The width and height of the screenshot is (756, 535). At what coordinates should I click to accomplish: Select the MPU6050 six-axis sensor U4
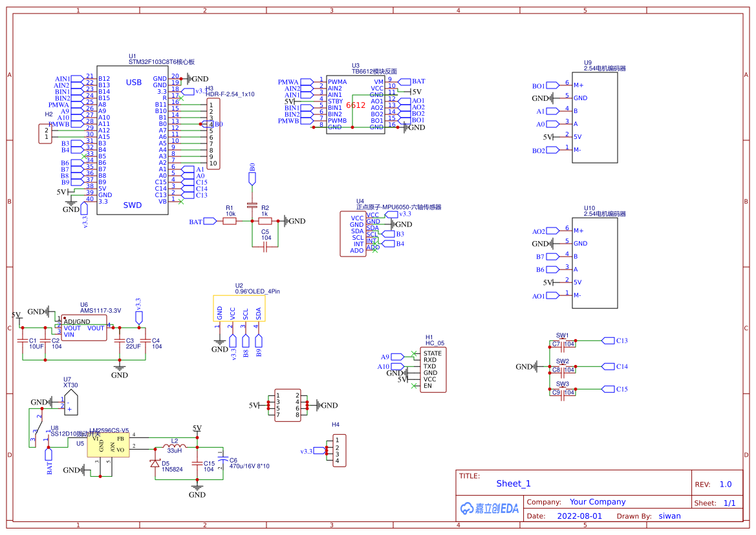354,233
